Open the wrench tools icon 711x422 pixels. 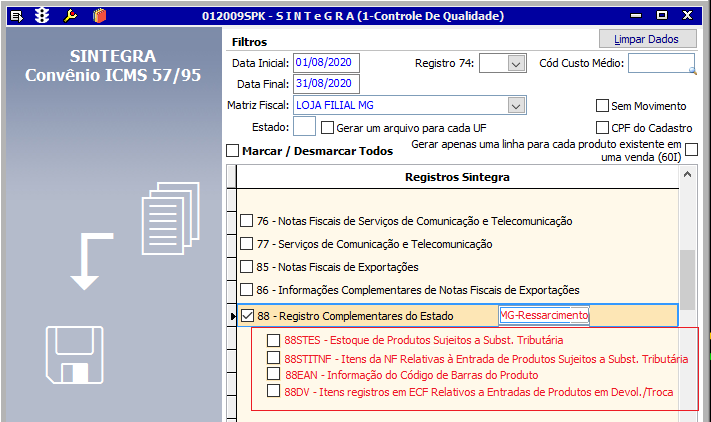pyautogui.click(x=70, y=16)
